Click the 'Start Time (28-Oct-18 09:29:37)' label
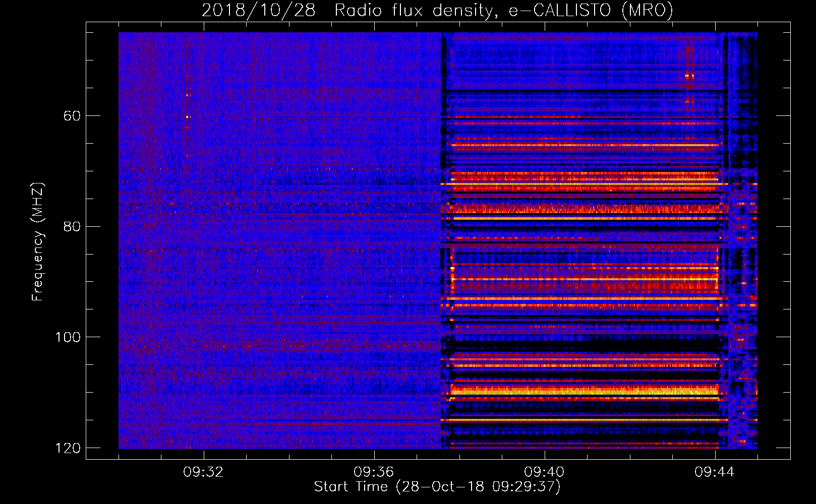The width and height of the screenshot is (816, 504). (437, 487)
